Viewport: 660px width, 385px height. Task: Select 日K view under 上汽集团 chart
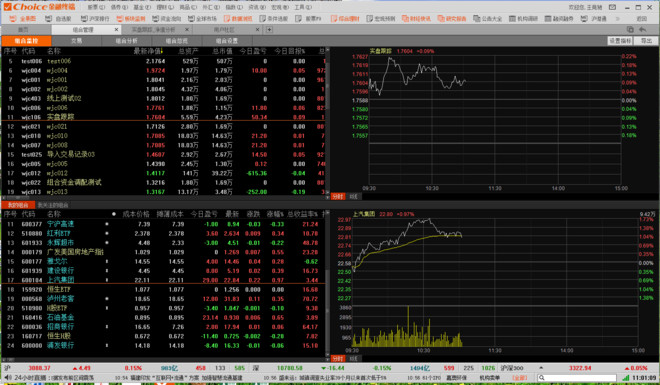354,359
